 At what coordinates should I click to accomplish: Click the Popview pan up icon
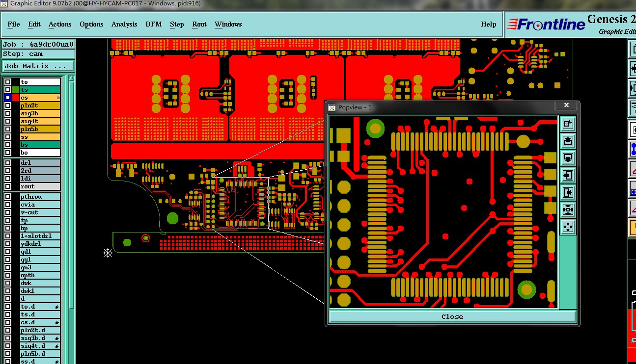(568, 141)
